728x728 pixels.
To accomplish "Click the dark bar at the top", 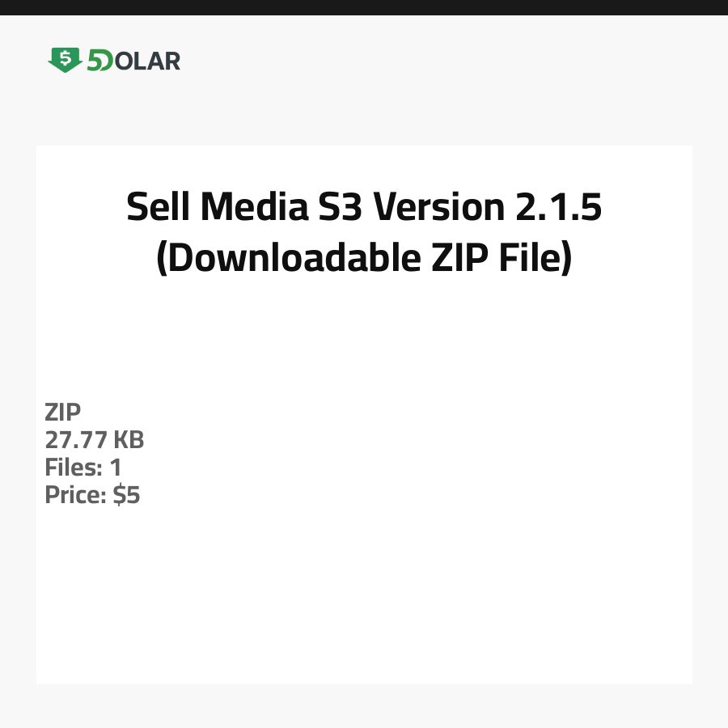I will pos(364,7).
